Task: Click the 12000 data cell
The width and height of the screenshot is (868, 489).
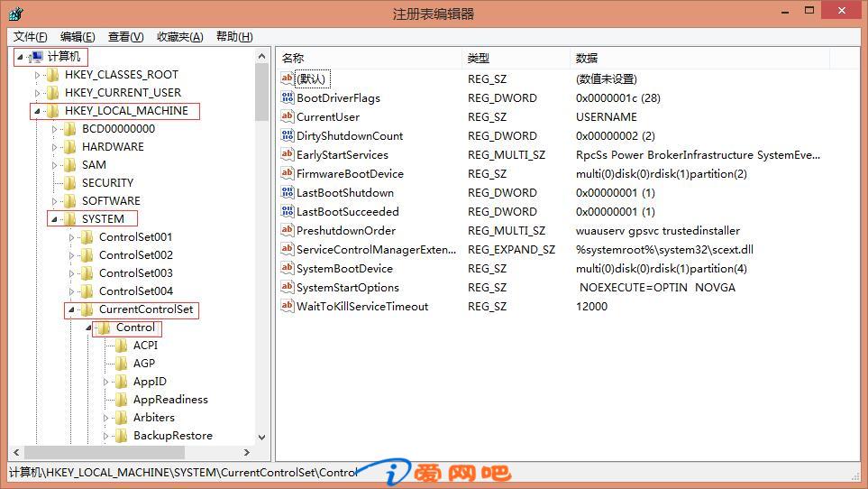Action: click(591, 306)
